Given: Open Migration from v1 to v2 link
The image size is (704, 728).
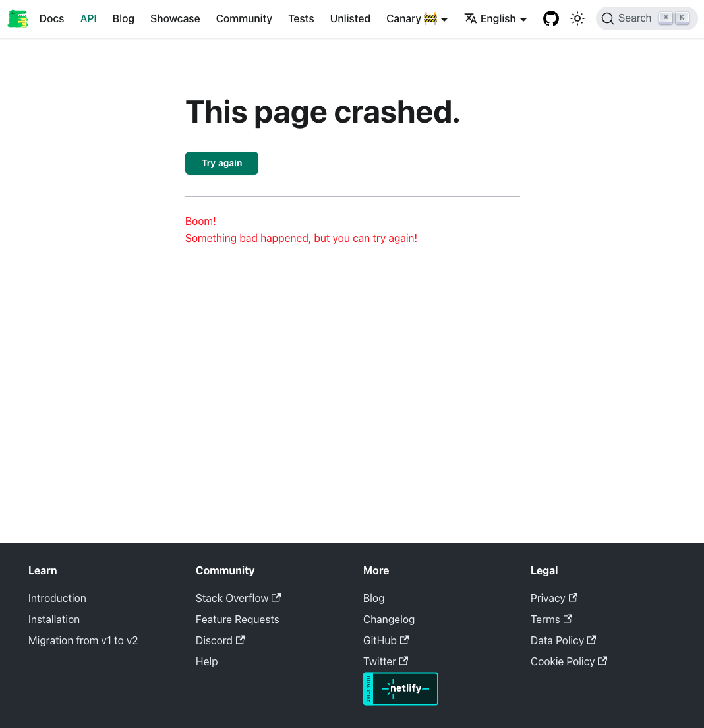Looking at the screenshot, I should click(83, 640).
